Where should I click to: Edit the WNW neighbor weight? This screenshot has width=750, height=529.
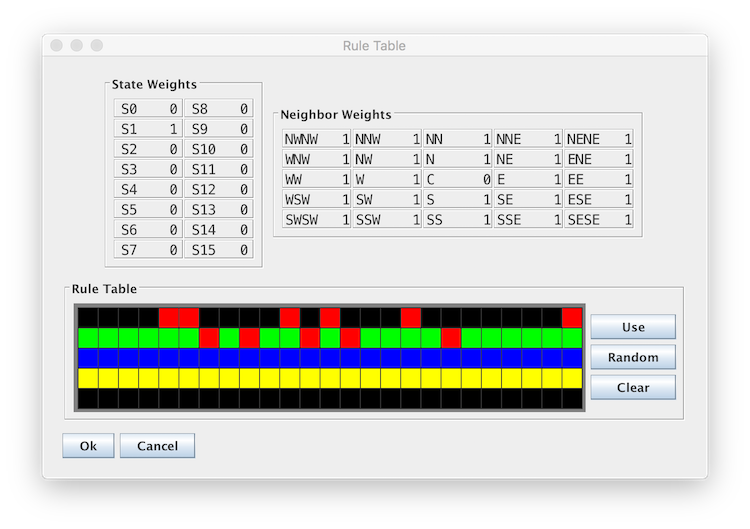pos(317,159)
